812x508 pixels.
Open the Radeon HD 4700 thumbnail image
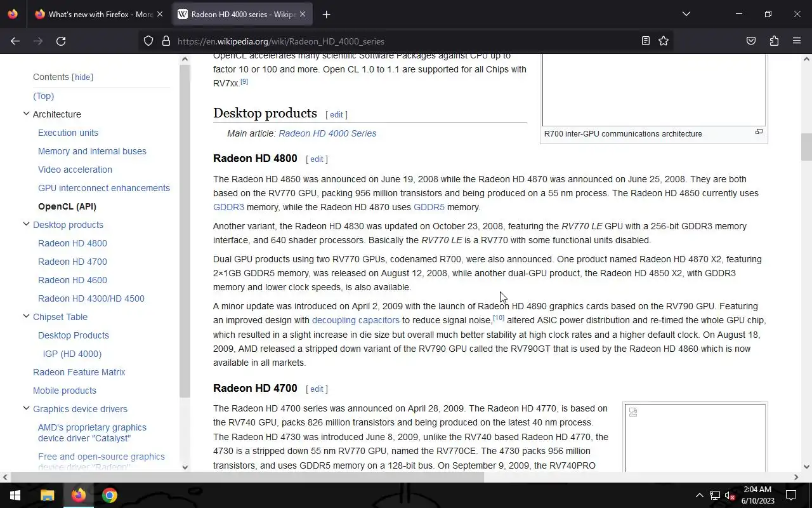[695, 438]
